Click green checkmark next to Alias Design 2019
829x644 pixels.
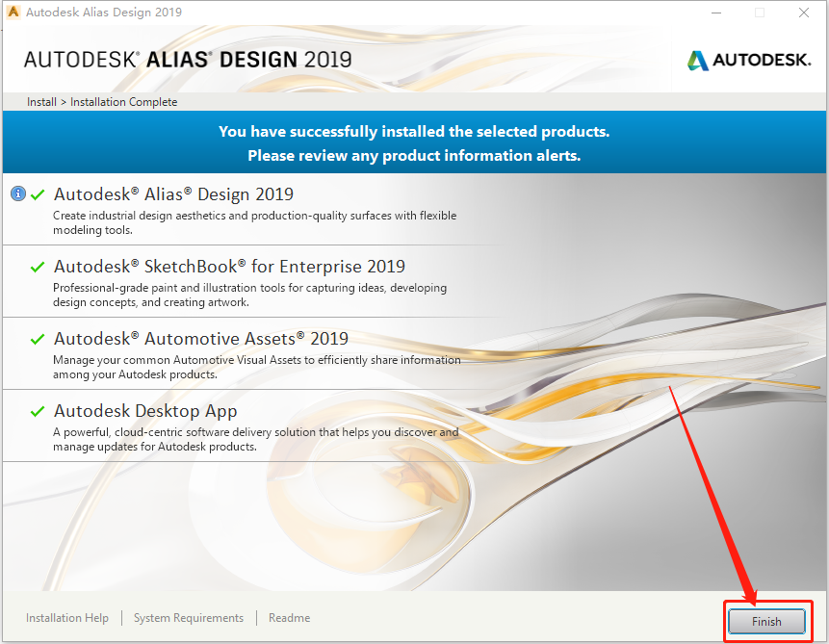pyautogui.click(x=38, y=194)
